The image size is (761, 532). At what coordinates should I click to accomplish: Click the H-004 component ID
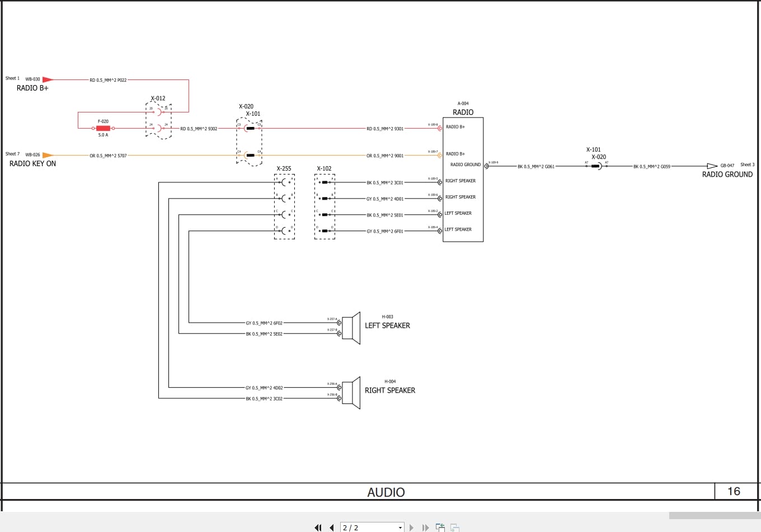pos(390,382)
